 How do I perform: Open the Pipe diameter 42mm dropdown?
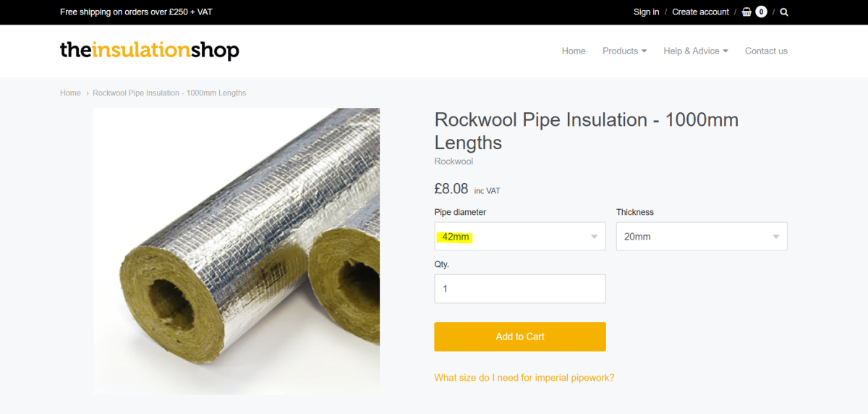tap(519, 237)
